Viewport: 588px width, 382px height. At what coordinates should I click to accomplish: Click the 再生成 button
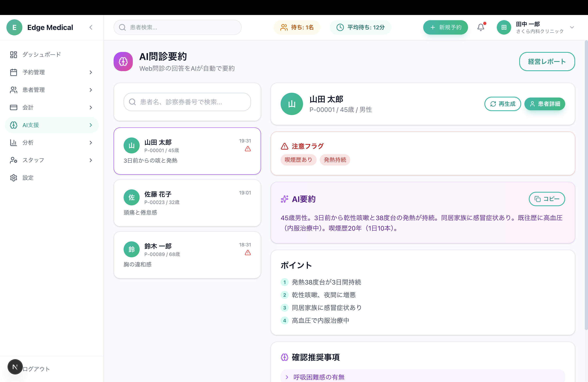(x=503, y=104)
